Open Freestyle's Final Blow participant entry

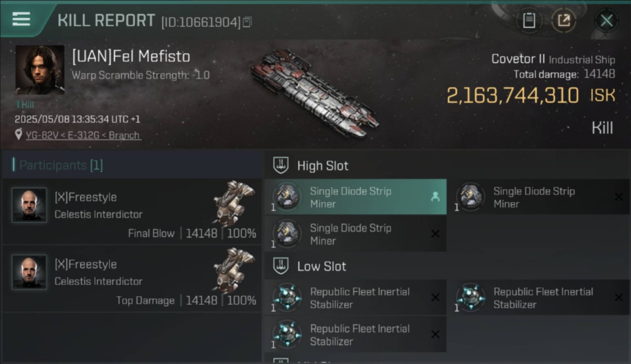point(132,211)
